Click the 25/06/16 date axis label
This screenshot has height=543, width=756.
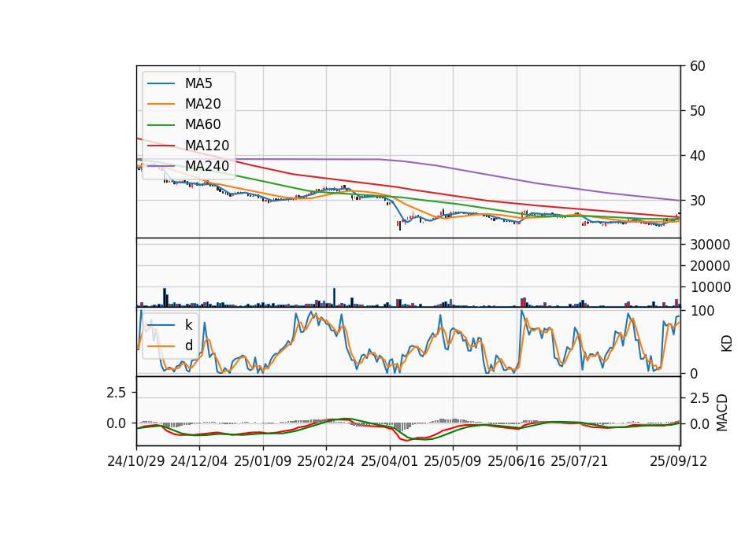point(517,461)
